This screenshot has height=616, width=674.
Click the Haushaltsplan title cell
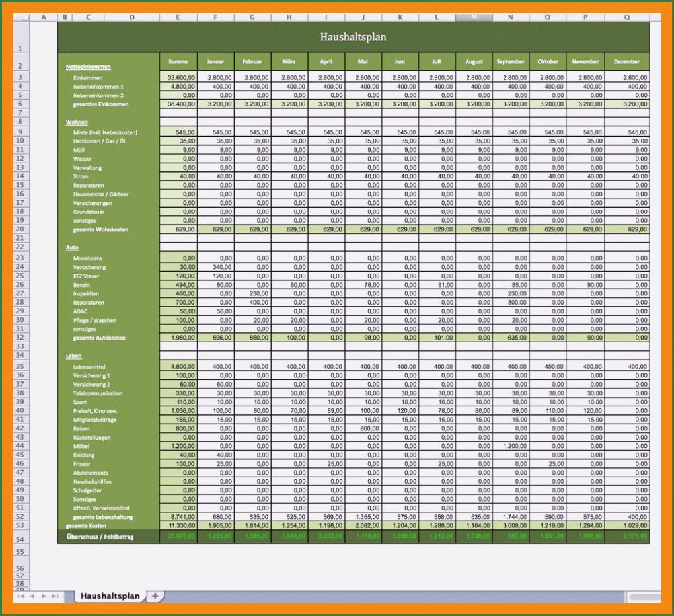pos(353,38)
